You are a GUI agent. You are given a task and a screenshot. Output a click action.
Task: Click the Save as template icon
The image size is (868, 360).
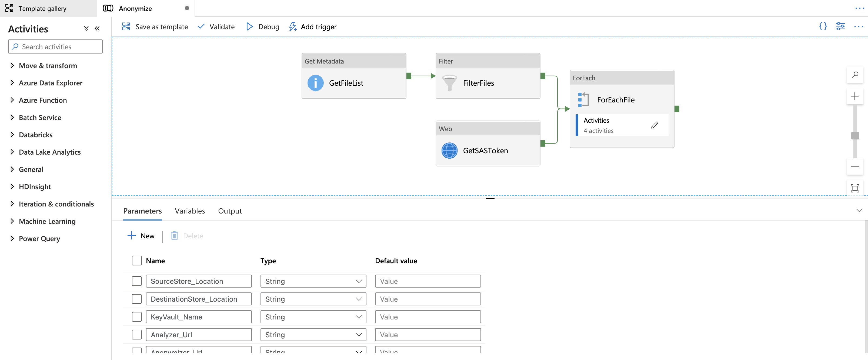pyautogui.click(x=126, y=27)
